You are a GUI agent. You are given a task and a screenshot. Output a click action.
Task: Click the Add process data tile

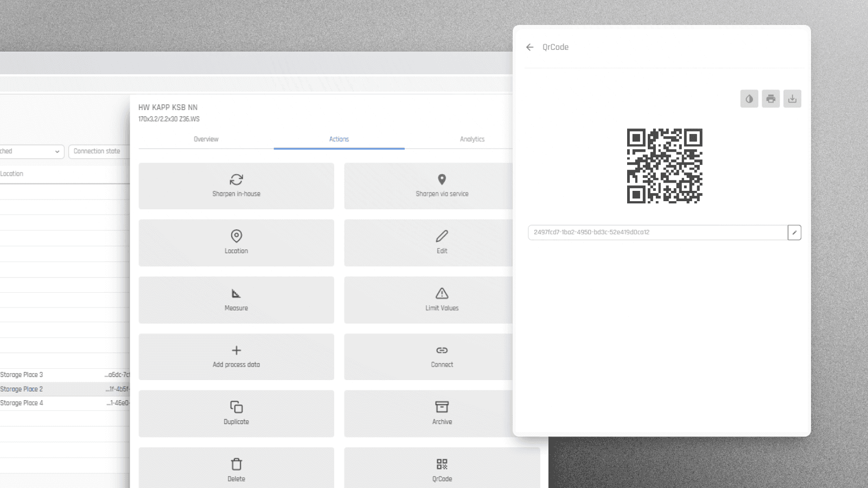237,357
